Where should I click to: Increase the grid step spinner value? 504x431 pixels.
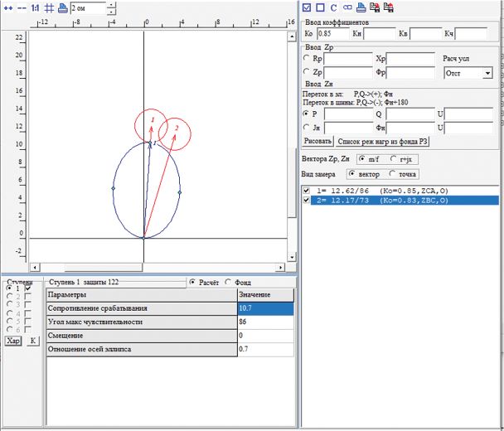click(111, 4)
